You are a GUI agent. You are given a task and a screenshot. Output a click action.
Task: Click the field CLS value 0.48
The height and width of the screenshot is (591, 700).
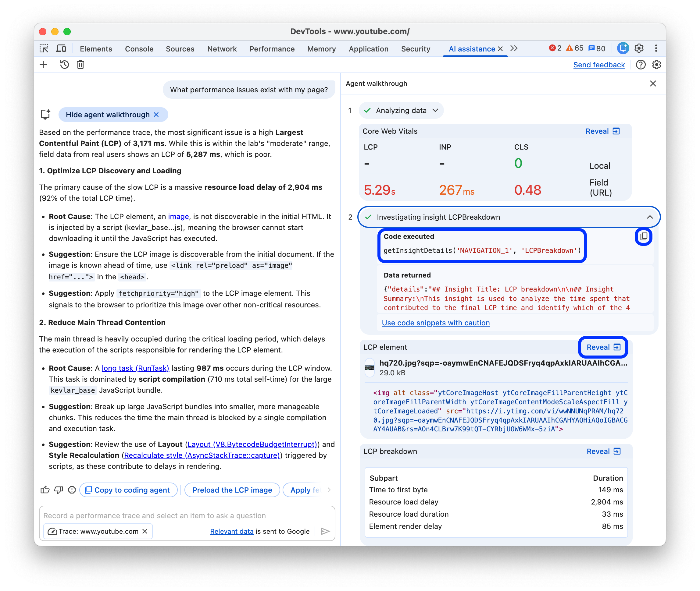(x=528, y=190)
